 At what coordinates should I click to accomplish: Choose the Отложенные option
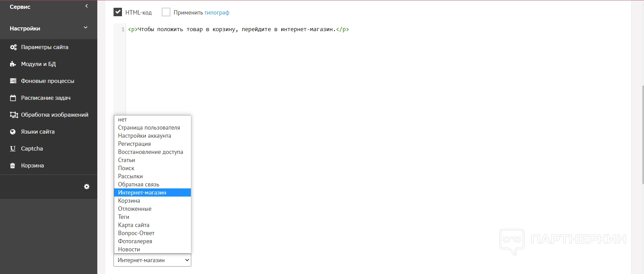(x=152, y=209)
